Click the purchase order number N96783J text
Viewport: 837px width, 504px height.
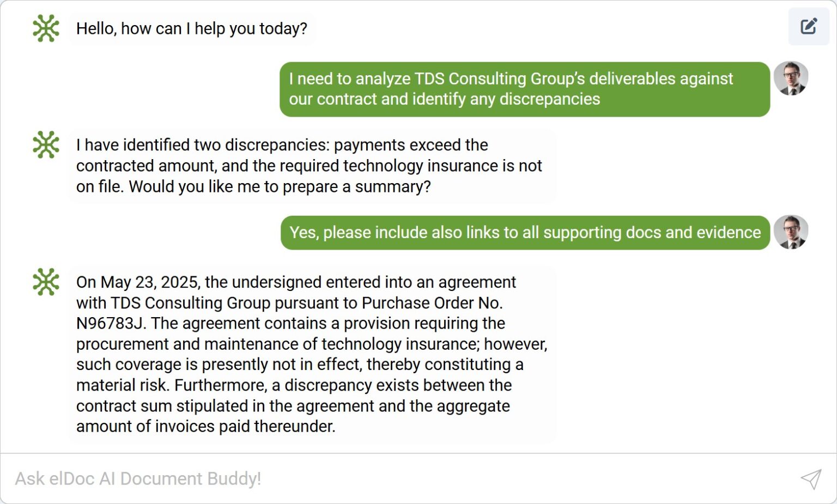(x=111, y=324)
